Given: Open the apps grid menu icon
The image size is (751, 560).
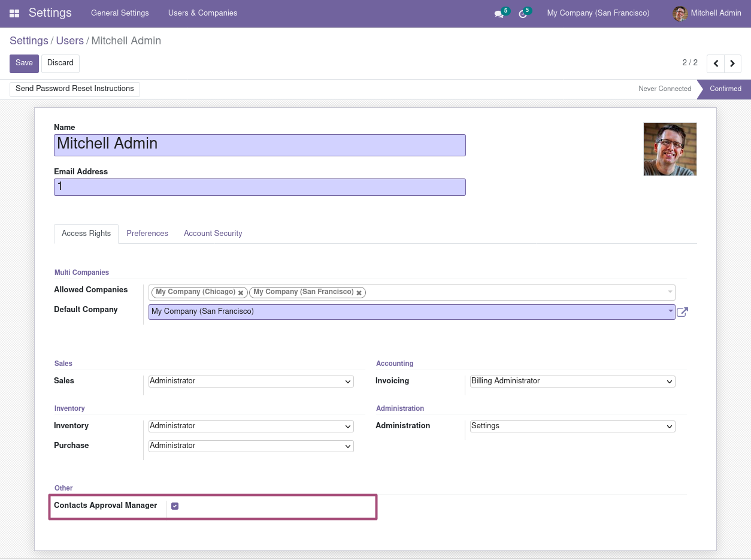Looking at the screenshot, I should [x=14, y=13].
